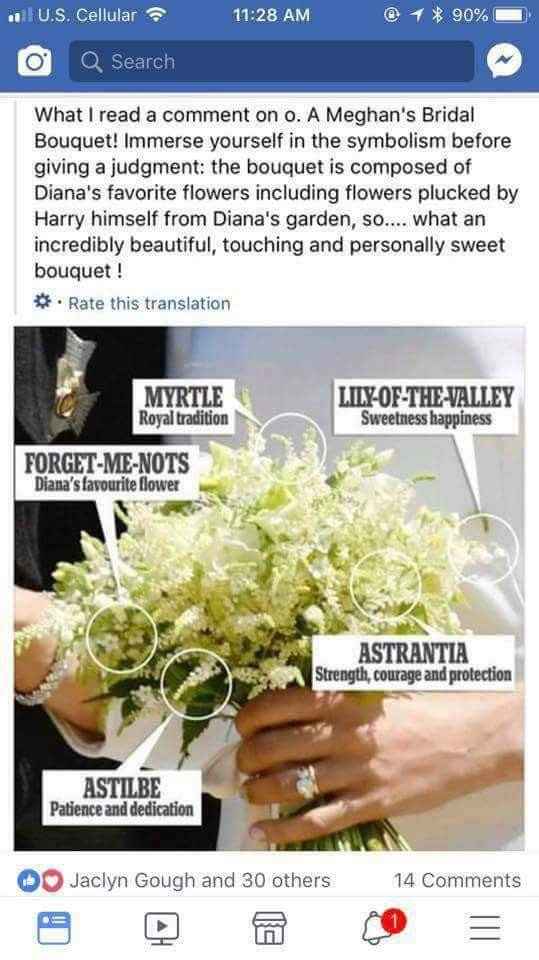Switch to the Watch video tab
This screenshot has height=960, width=539.
[x=162, y=928]
